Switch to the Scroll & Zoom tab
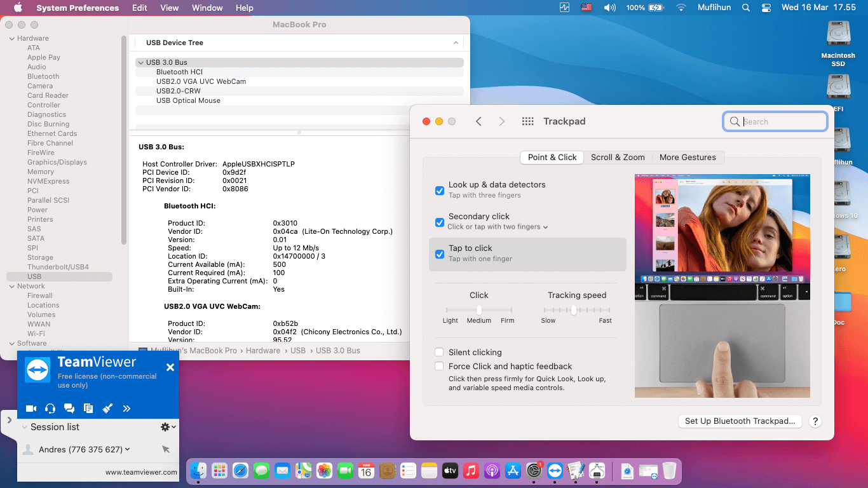 (x=618, y=157)
